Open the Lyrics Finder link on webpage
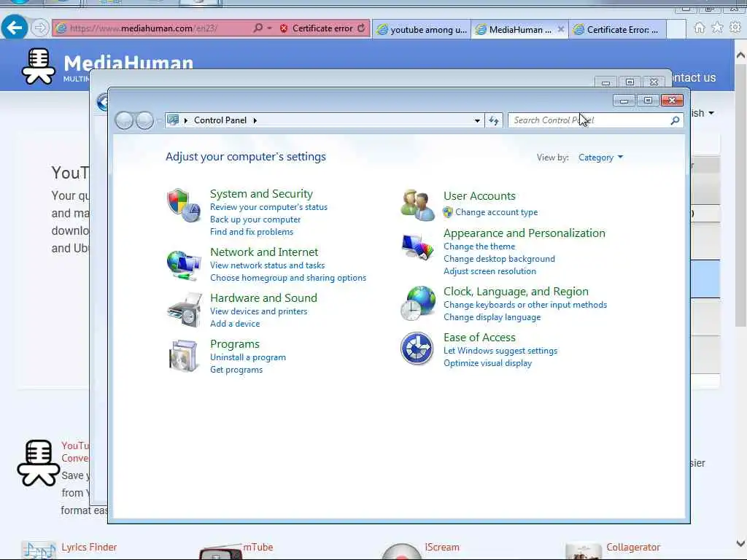This screenshot has height=560, width=747. pyautogui.click(x=89, y=547)
